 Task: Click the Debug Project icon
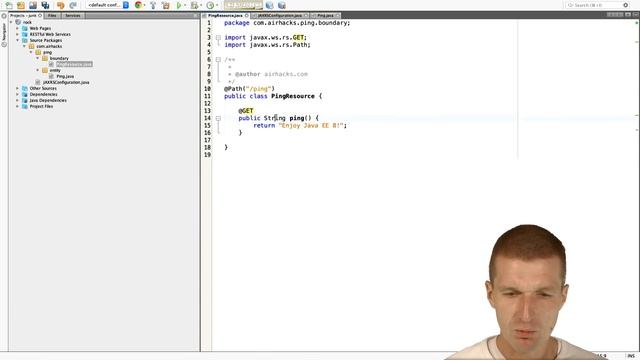tap(194, 5)
